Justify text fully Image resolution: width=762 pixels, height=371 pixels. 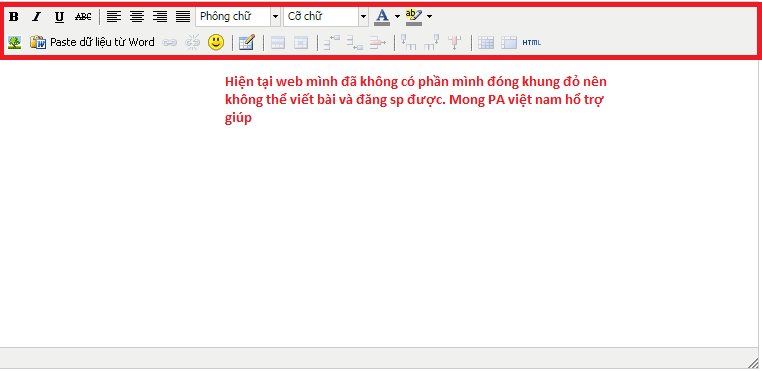pyautogui.click(x=183, y=17)
